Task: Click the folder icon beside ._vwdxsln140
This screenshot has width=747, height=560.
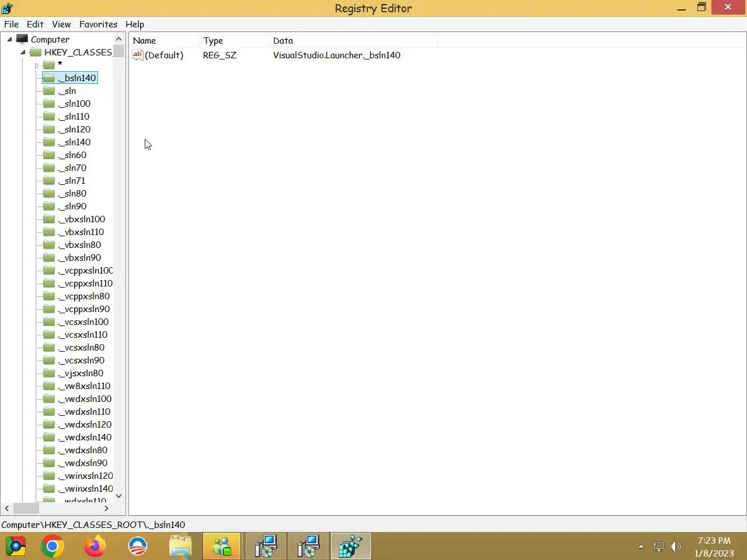Action: pos(49,437)
